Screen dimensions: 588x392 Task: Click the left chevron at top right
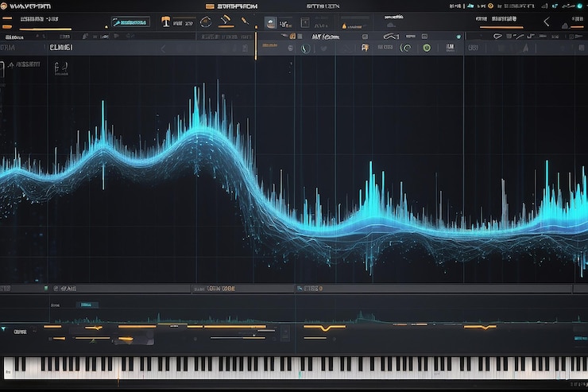coord(547,22)
